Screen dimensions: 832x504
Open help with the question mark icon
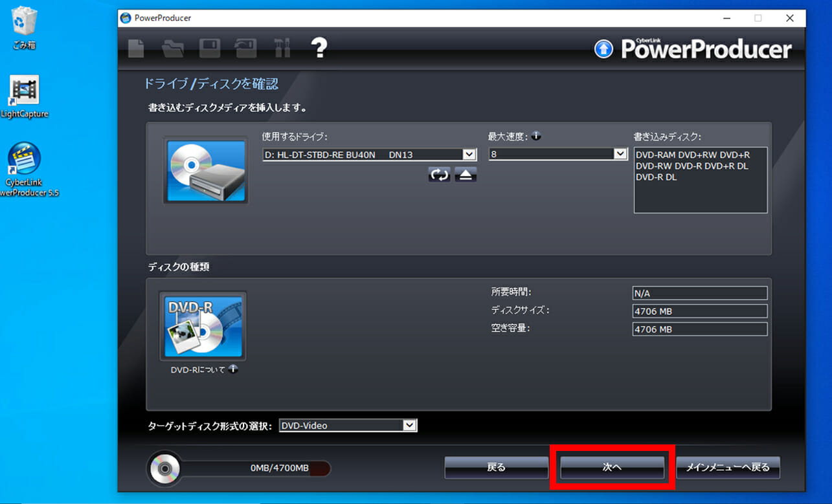(x=319, y=47)
